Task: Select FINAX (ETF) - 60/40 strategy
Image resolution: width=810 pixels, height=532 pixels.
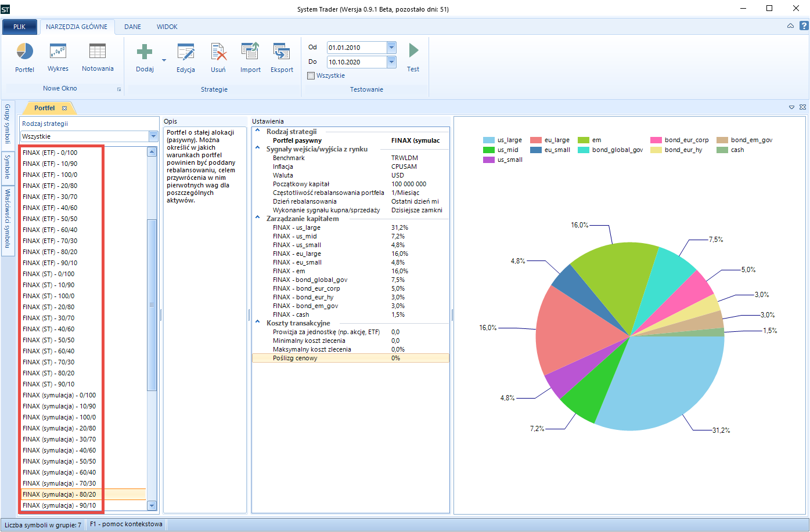Action: click(x=50, y=230)
